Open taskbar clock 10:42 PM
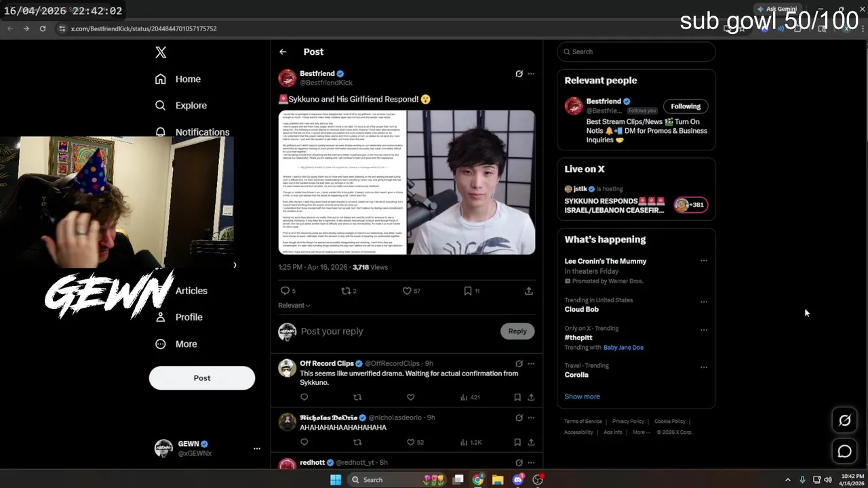 tap(852, 480)
